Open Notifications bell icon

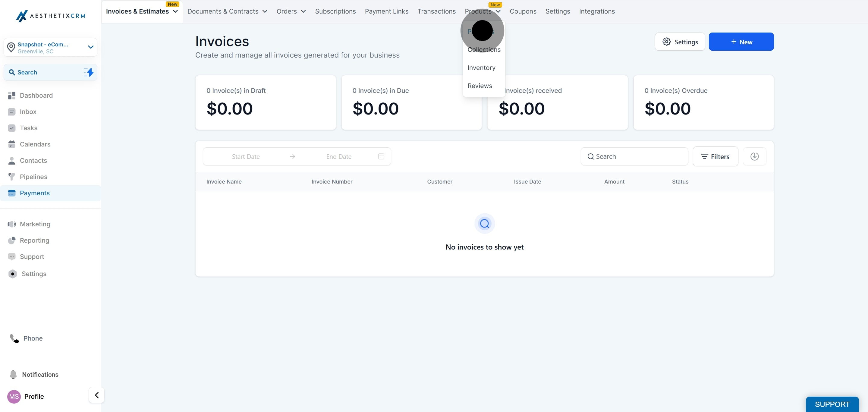[13, 374]
